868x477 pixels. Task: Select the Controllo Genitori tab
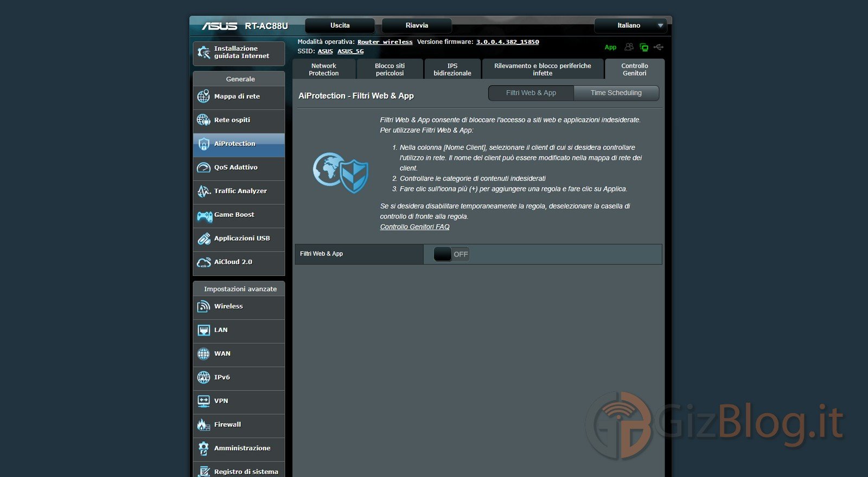635,69
